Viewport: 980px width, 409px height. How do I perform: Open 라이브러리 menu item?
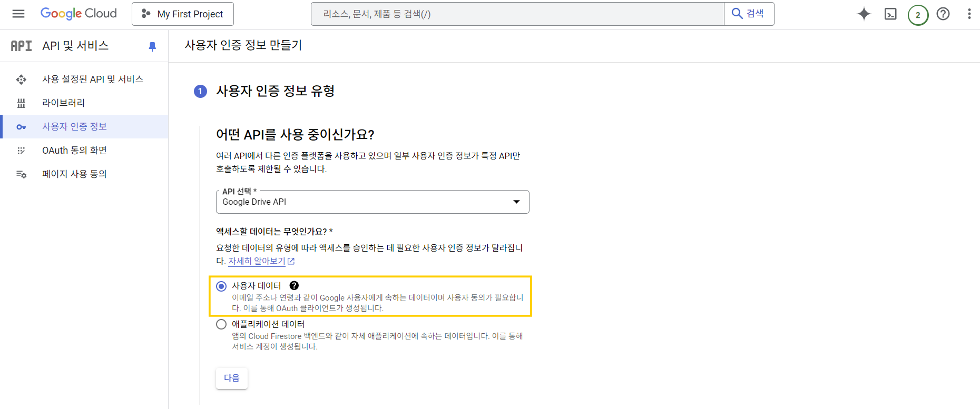84,103
